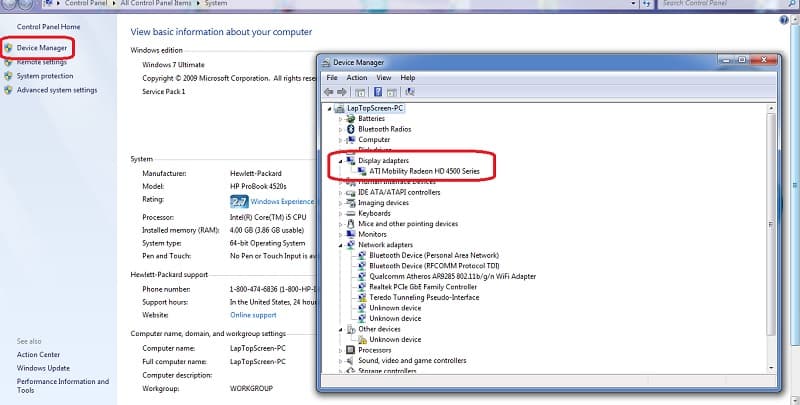Expand the Processors node
The width and height of the screenshot is (800, 405).
pos(341,350)
